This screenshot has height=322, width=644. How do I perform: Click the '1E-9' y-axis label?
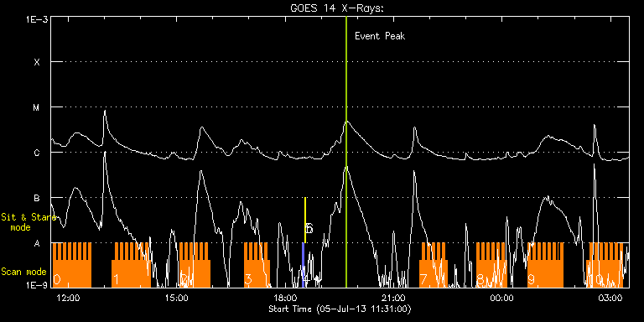click(37, 284)
